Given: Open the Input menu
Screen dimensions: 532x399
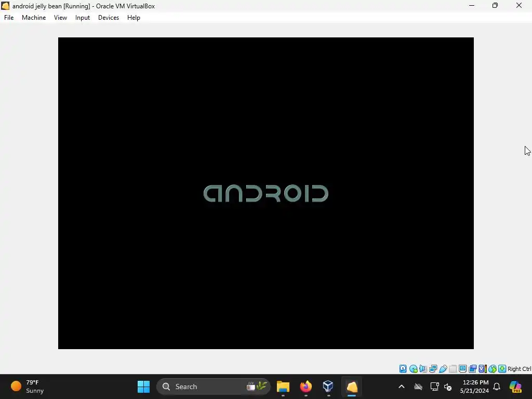Looking at the screenshot, I should (83, 18).
